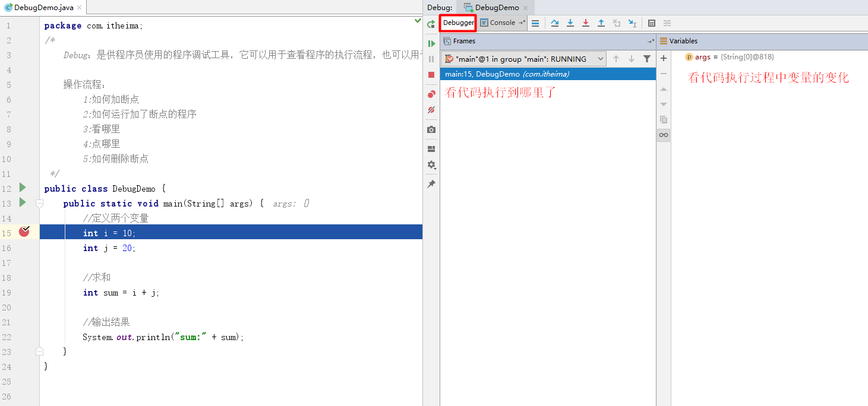Take a thread dump with camera icon
Image resolution: width=868 pixels, height=406 pixels.
tap(431, 129)
